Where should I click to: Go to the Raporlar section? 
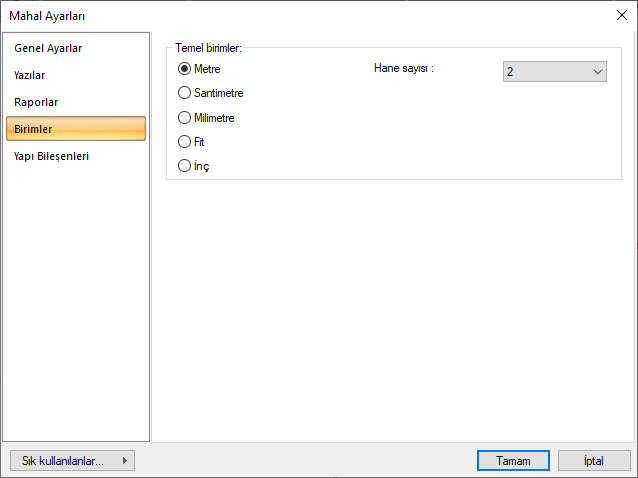[36, 102]
